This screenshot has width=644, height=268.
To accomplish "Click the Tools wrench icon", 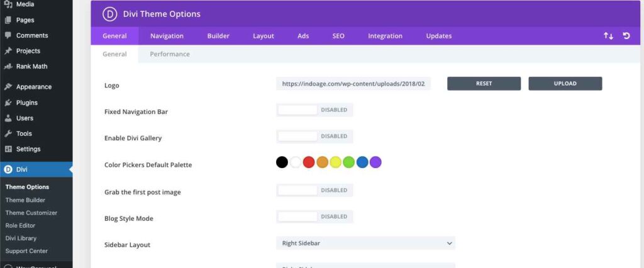I will coord(8,133).
